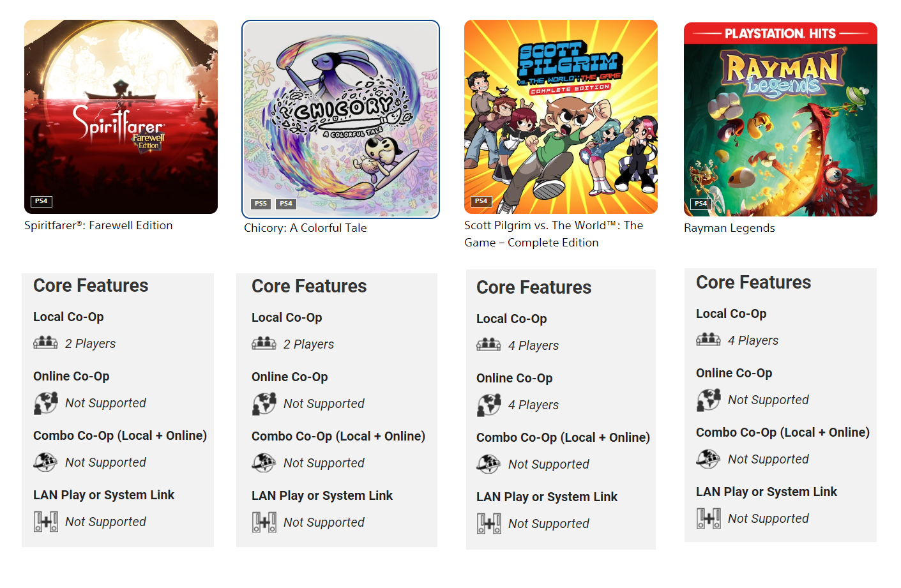Open the Chicory: A Colorful Tale page

pyautogui.click(x=305, y=227)
